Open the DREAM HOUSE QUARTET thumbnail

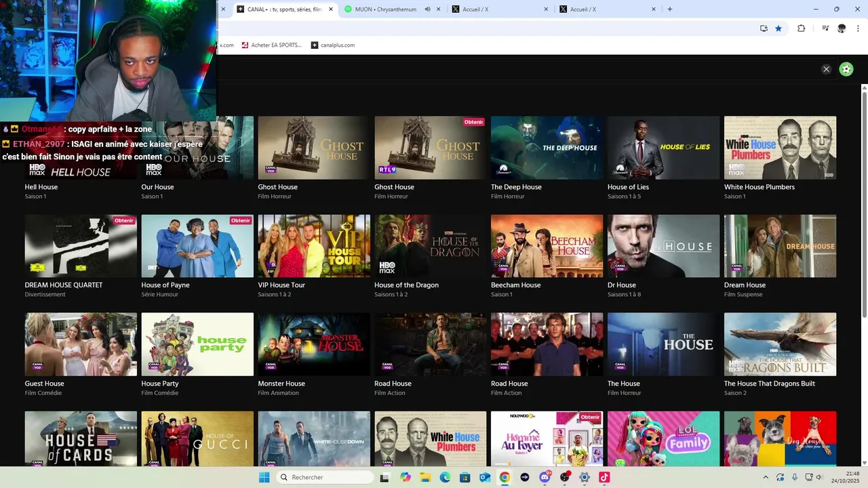(81, 246)
